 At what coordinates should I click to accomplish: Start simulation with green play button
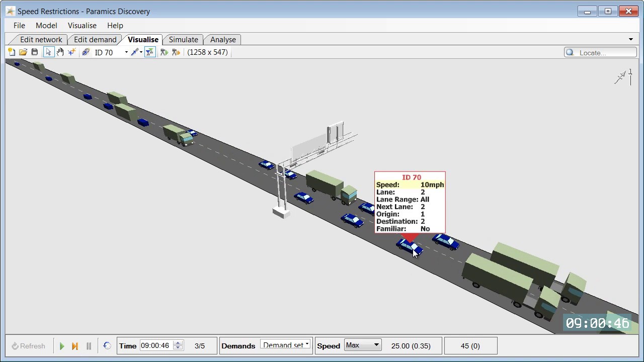point(62,346)
